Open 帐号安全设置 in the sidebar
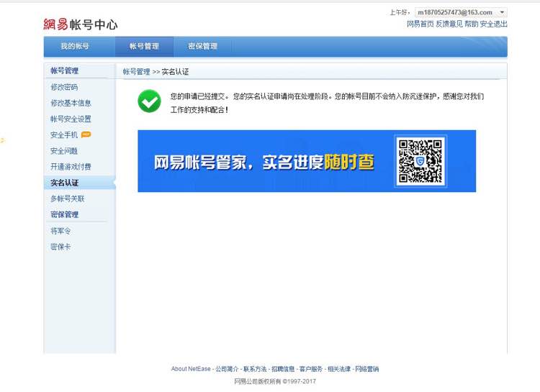 [71, 119]
